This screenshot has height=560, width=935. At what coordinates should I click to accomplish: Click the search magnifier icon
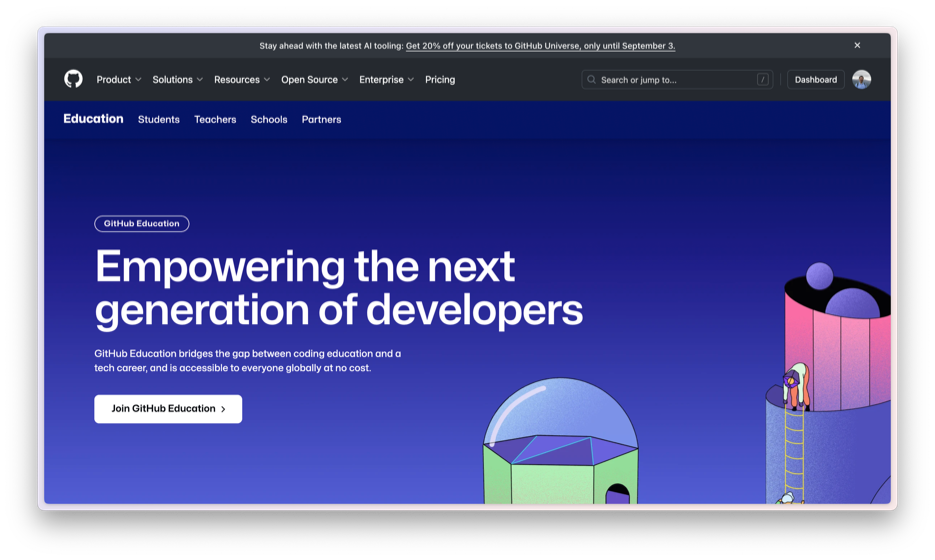(592, 79)
